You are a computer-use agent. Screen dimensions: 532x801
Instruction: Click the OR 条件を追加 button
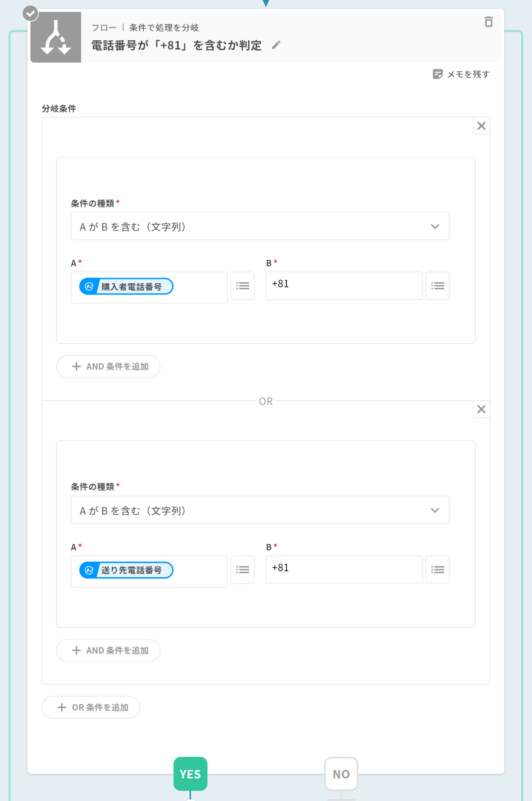[91, 707]
